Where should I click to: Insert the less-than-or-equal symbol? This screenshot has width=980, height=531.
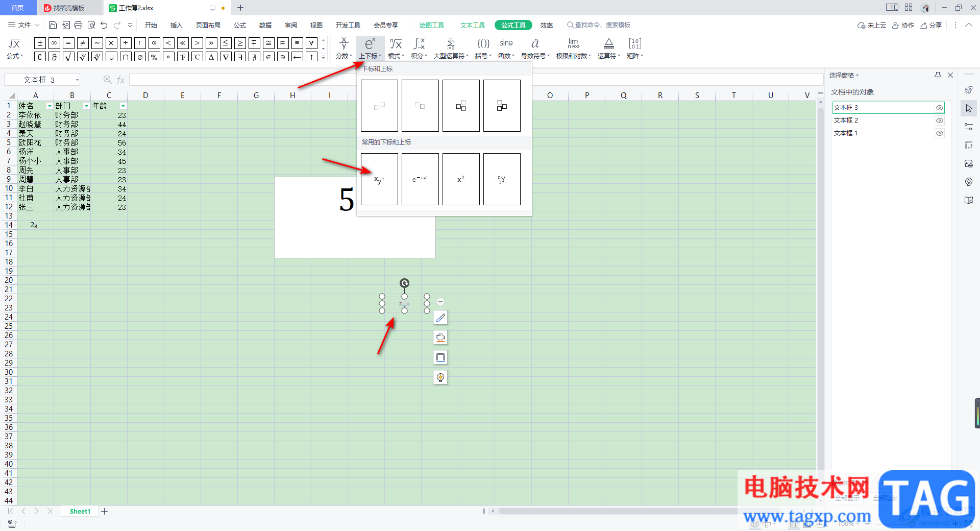pyautogui.click(x=226, y=43)
